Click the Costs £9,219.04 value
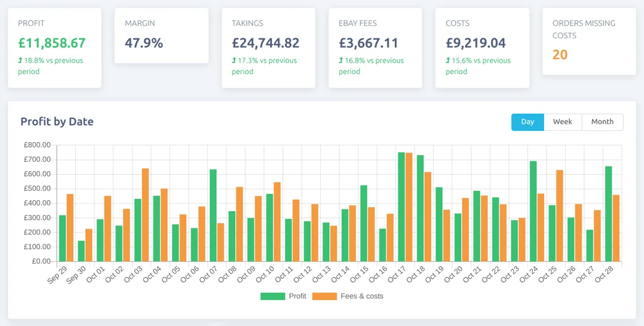 [x=476, y=43]
